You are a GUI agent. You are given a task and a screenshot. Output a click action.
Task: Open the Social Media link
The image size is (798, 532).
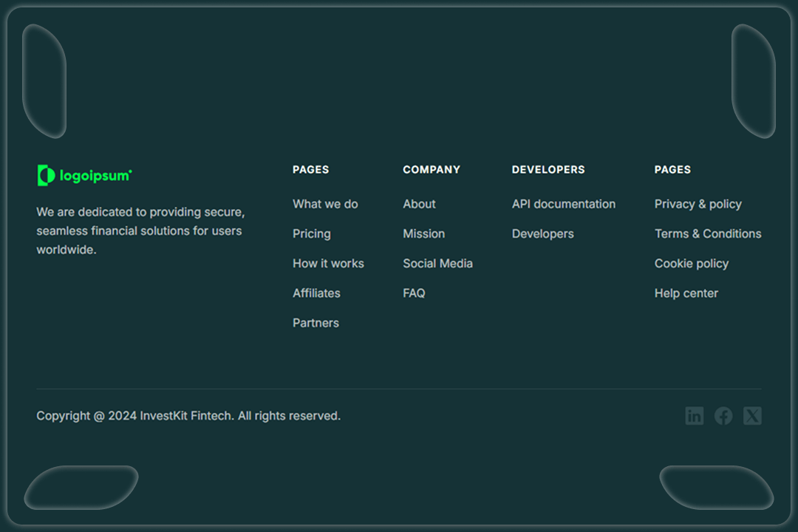tap(437, 263)
